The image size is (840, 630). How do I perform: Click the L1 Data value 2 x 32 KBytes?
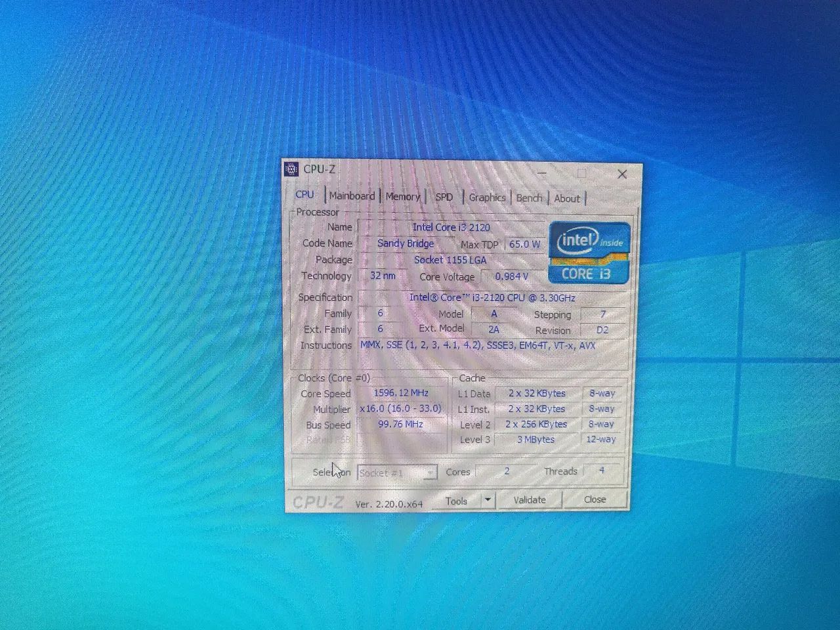click(x=537, y=394)
